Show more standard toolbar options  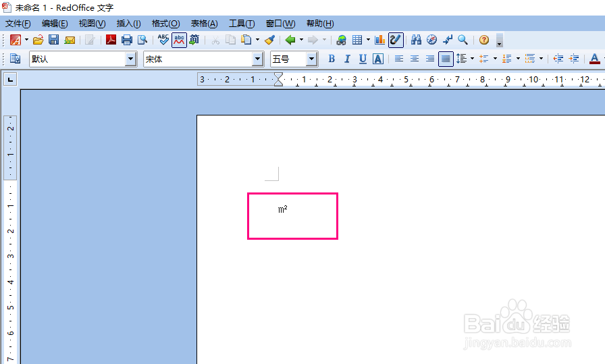(499, 40)
